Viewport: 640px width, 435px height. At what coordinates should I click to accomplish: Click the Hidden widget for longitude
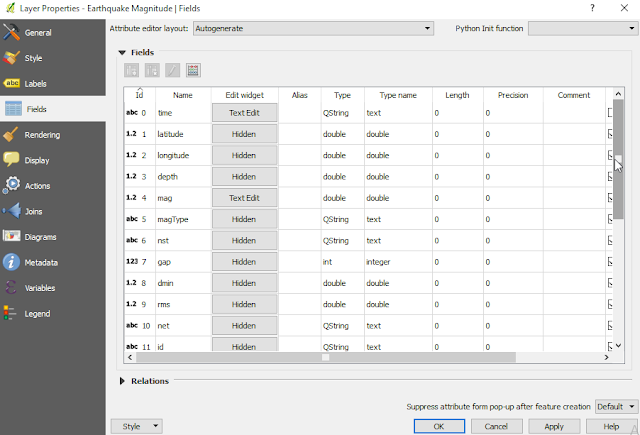244,155
